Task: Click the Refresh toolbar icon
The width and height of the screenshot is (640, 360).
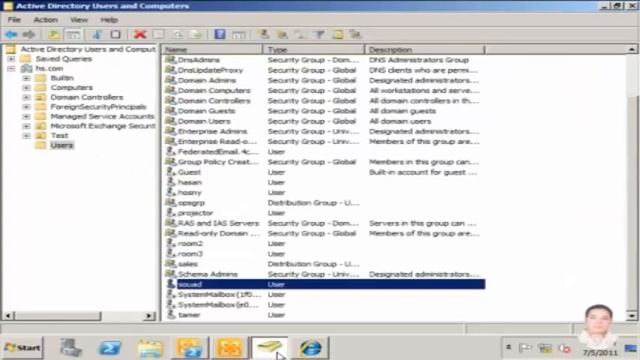Action: point(178,35)
